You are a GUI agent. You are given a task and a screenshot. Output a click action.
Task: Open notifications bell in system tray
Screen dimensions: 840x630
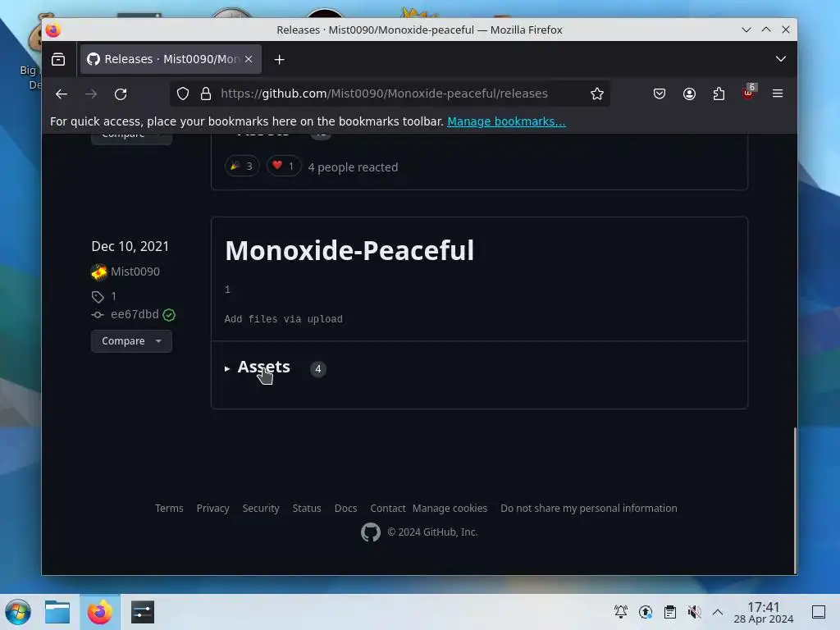[621, 612]
